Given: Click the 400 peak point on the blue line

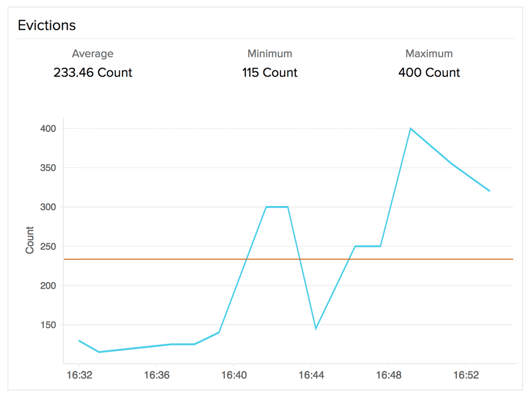Looking at the screenshot, I should [411, 129].
